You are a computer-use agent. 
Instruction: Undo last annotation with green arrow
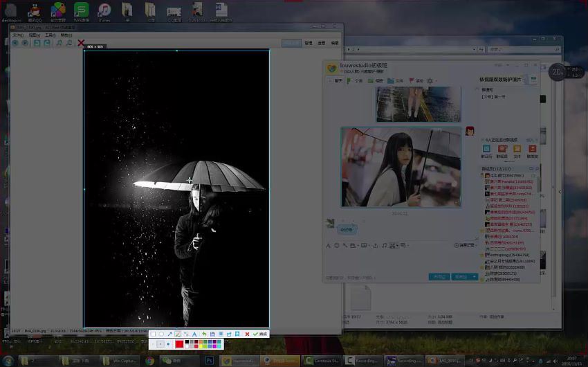point(204,334)
